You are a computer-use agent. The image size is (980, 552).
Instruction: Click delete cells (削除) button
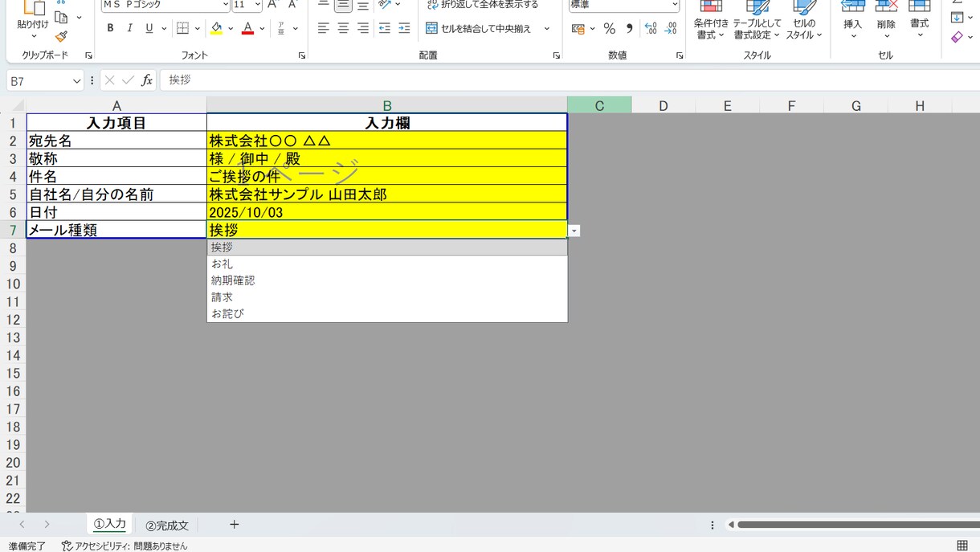point(886,21)
